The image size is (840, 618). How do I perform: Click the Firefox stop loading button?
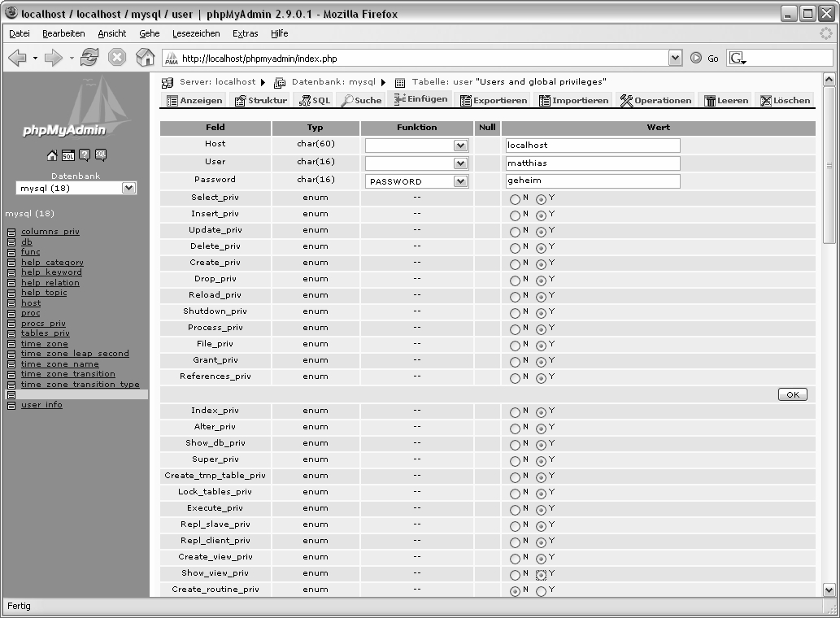point(117,58)
